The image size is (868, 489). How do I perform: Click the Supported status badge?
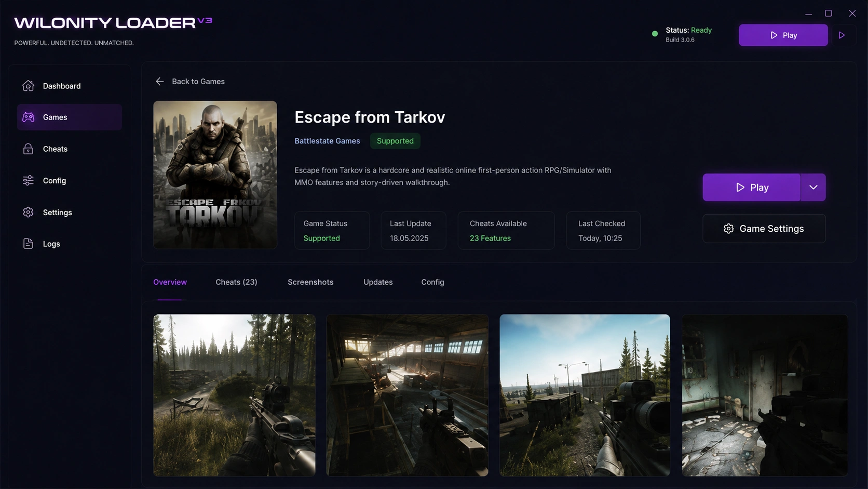pyautogui.click(x=395, y=141)
